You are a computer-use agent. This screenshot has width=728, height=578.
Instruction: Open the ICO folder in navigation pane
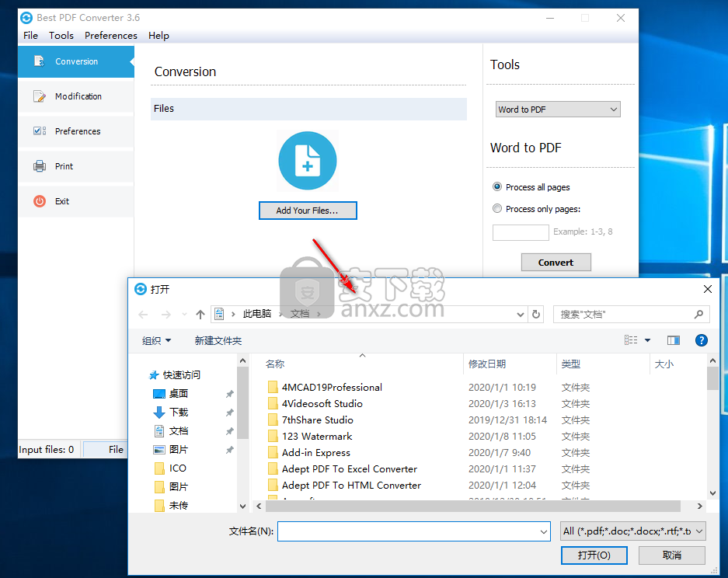177,468
